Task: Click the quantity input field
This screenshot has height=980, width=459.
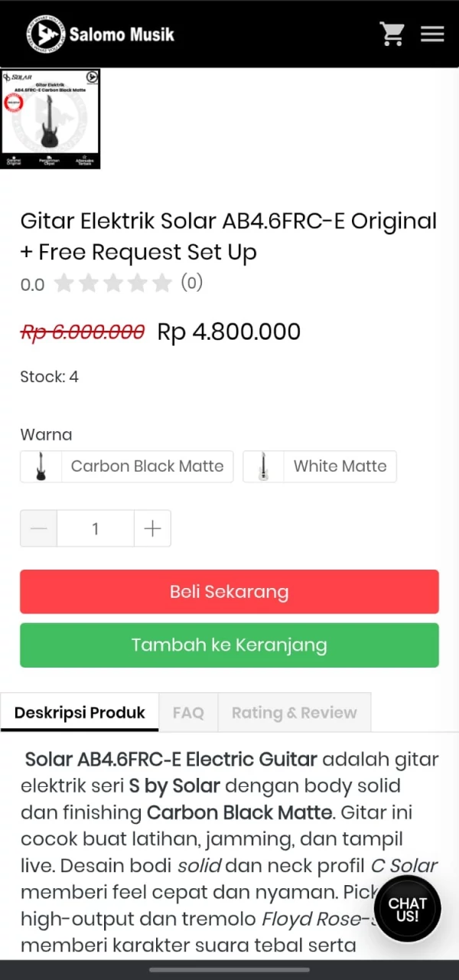Action: click(x=95, y=528)
